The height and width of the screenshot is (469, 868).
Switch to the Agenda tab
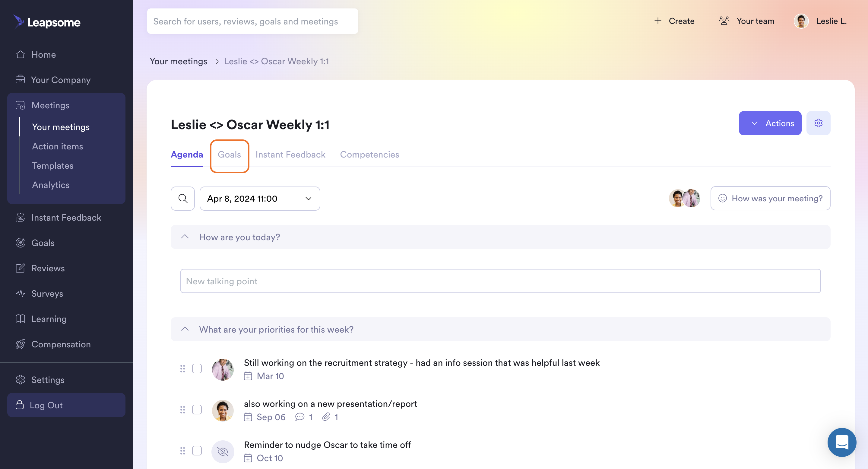[x=187, y=155]
